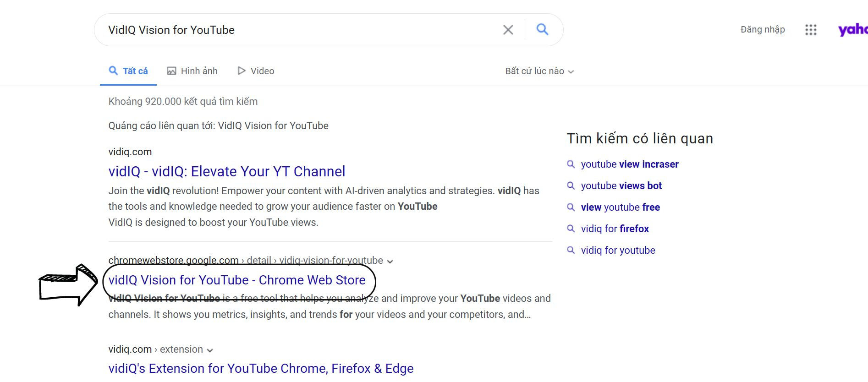The width and height of the screenshot is (868, 382).
Task: Open the apps grid icon
Action: point(811,30)
